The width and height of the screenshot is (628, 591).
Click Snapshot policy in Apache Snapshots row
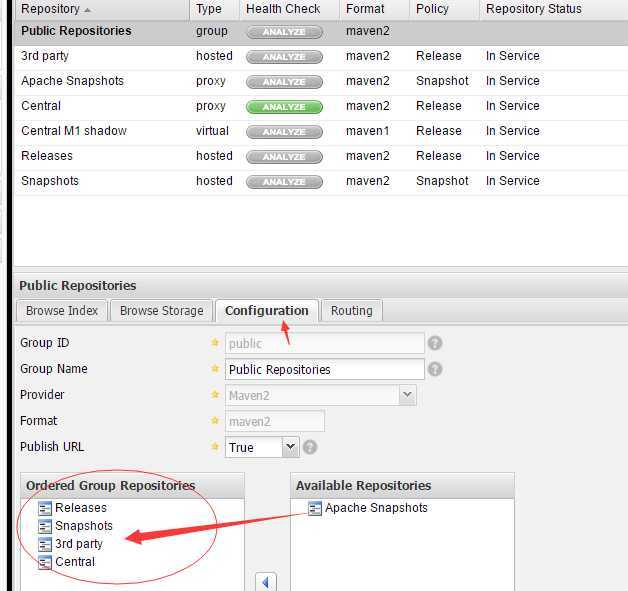(x=442, y=81)
